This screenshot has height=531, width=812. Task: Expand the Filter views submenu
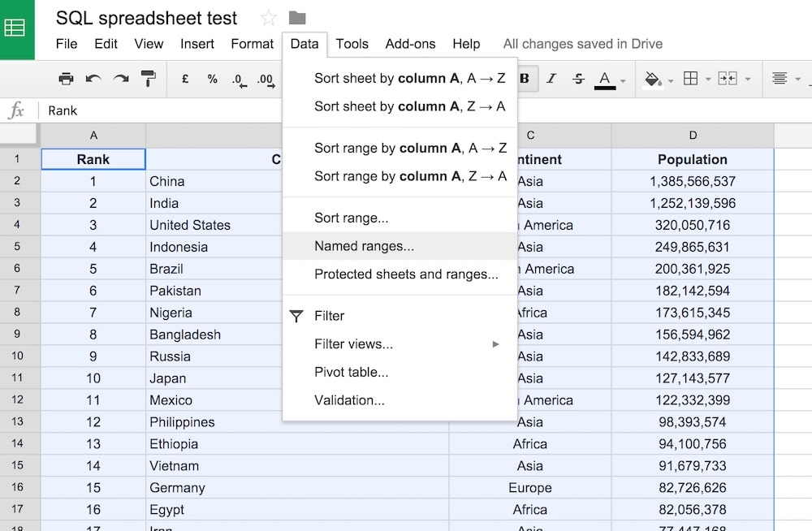[496, 344]
